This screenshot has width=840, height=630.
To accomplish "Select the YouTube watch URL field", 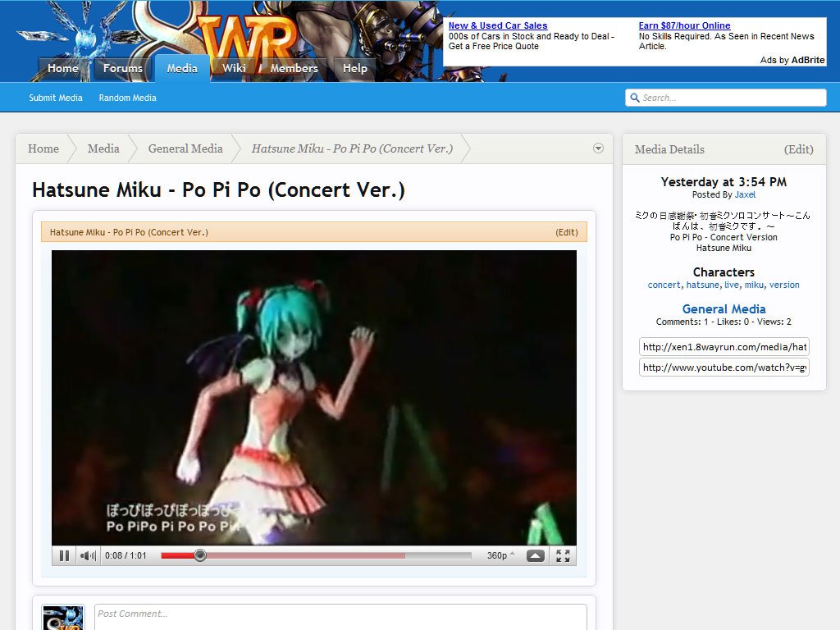I will [724, 367].
